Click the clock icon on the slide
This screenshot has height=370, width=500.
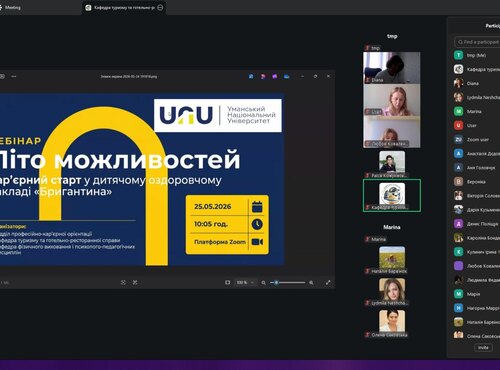257,224
